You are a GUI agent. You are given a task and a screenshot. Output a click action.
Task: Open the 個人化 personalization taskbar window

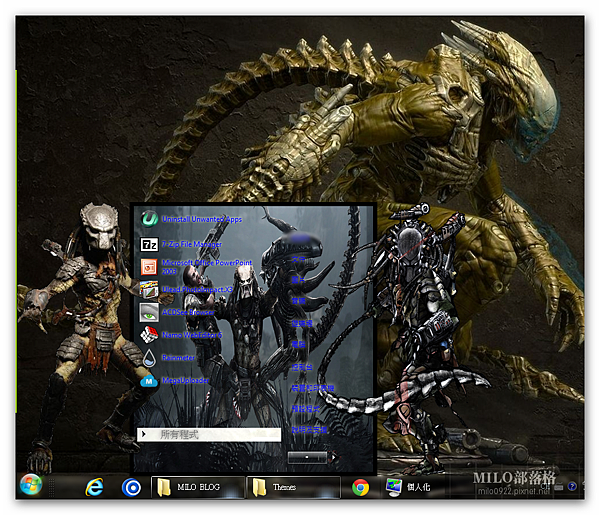pyautogui.click(x=408, y=487)
